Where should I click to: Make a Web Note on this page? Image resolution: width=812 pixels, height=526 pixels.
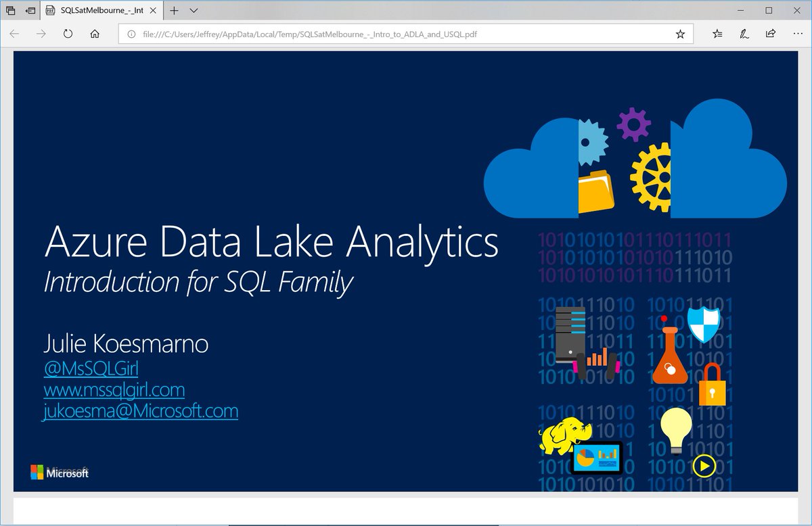(744, 34)
